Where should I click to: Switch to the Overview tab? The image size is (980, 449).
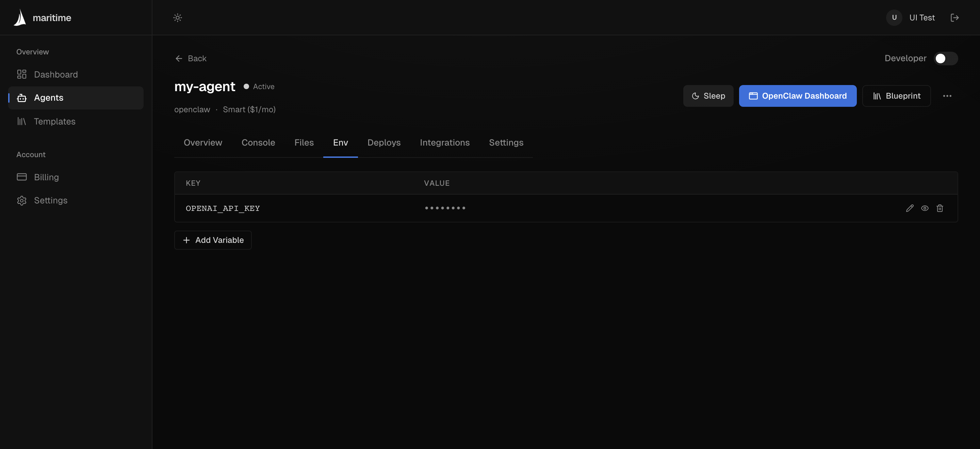tap(203, 143)
